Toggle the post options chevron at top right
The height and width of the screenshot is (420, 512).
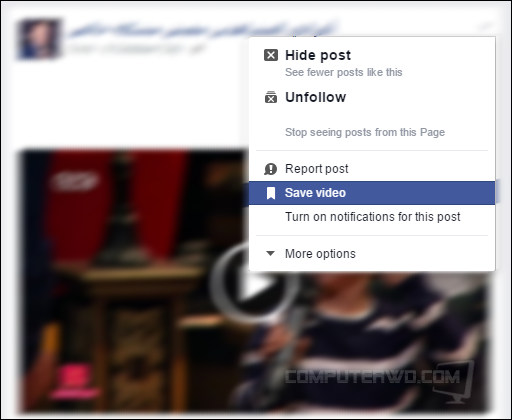(x=486, y=26)
